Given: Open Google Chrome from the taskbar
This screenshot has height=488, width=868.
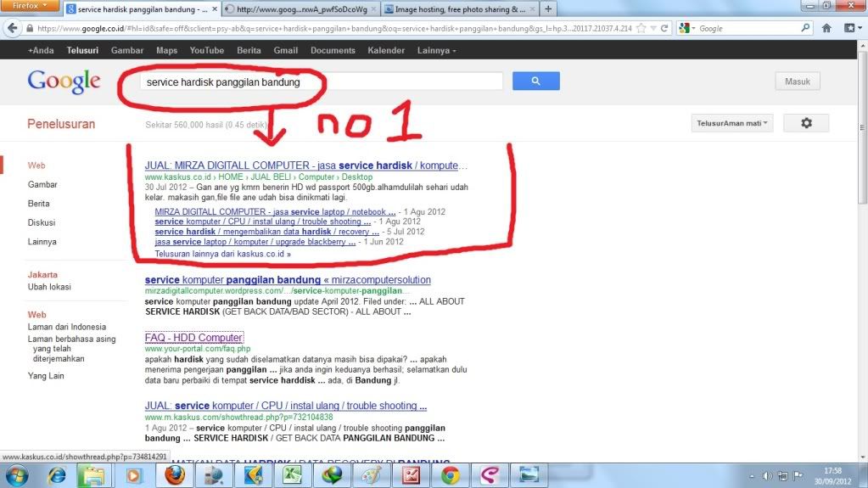Looking at the screenshot, I should click(x=450, y=476).
